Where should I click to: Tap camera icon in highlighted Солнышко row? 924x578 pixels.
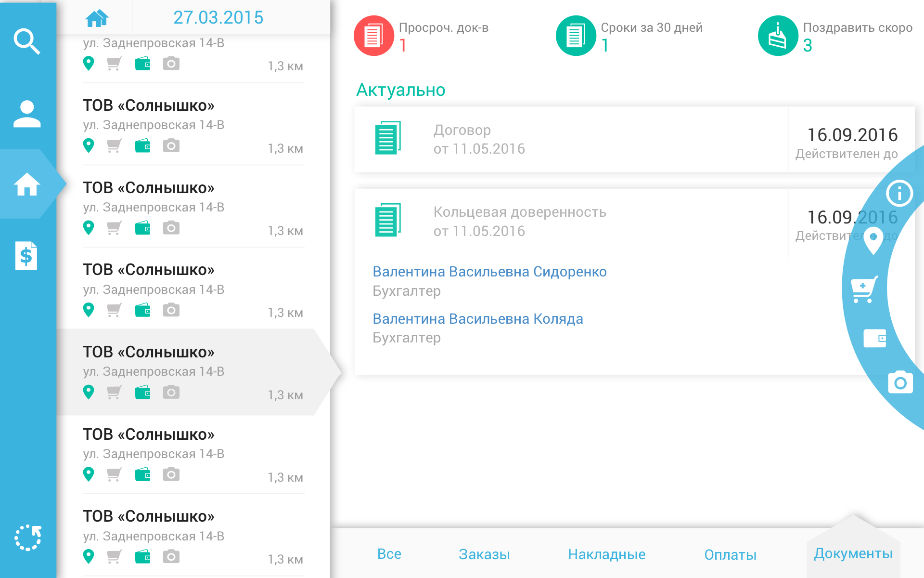tap(171, 392)
